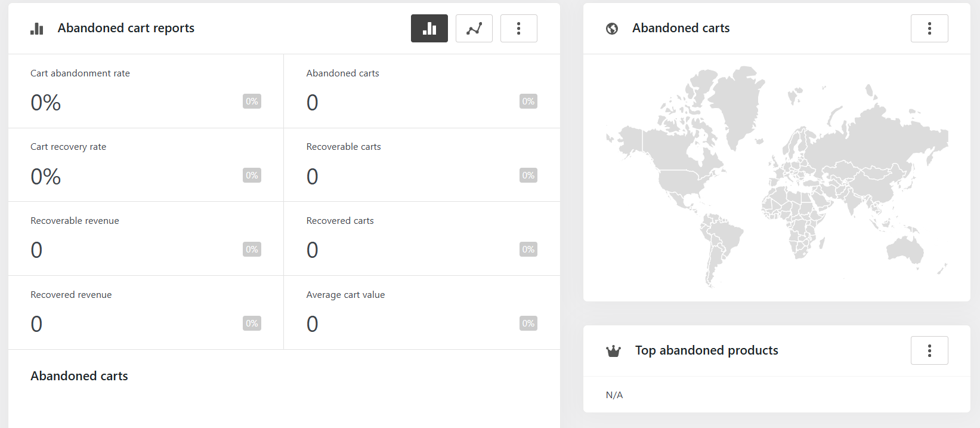Click the crown icon beside Top abandoned products
Image resolution: width=980 pixels, height=428 pixels.
tap(613, 351)
